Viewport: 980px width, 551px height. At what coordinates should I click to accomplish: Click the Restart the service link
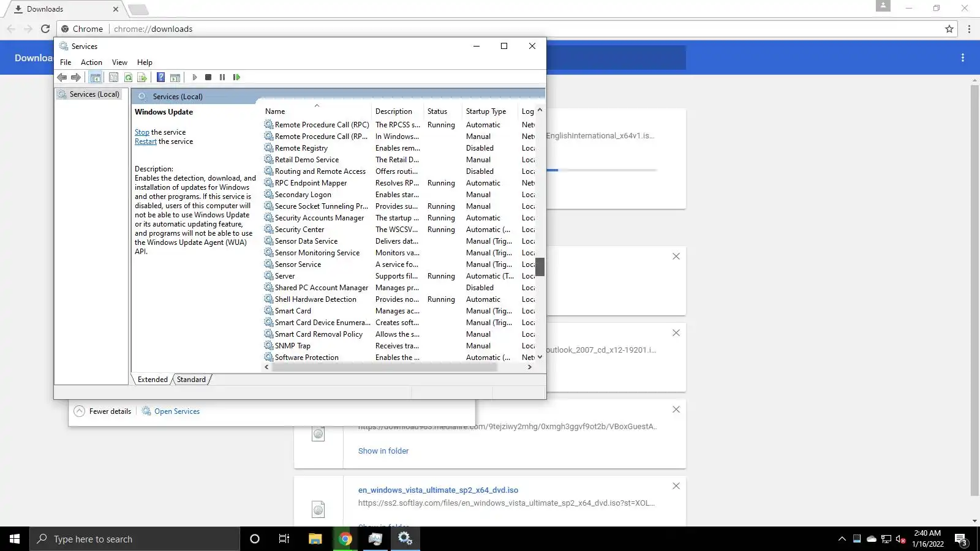point(146,141)
